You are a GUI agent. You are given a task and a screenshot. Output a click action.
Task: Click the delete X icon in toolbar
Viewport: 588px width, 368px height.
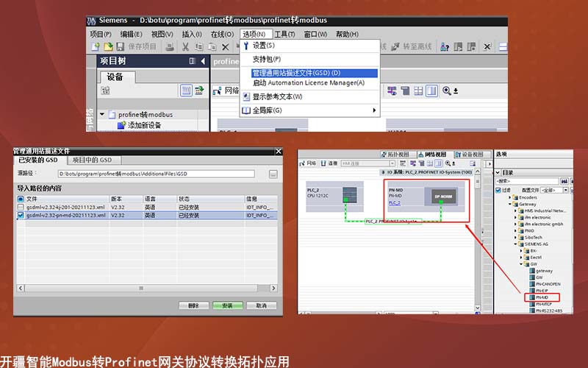(225, 47)
